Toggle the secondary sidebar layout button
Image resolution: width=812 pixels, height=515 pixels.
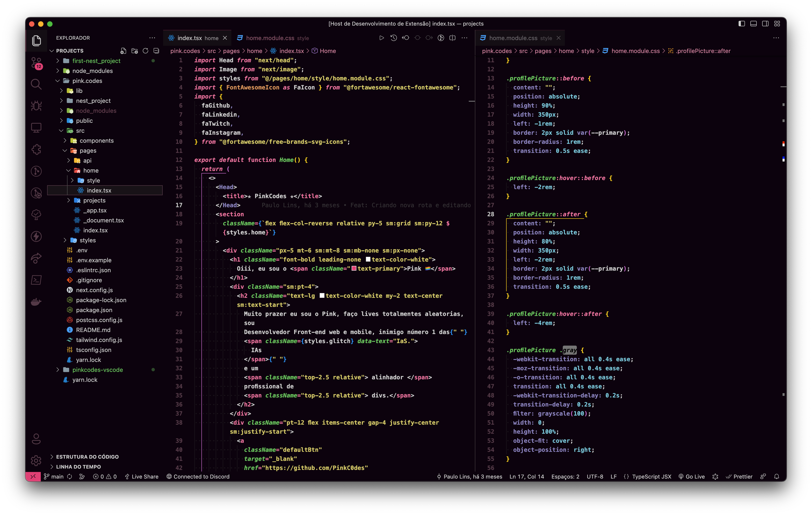[x=765, y=24]
